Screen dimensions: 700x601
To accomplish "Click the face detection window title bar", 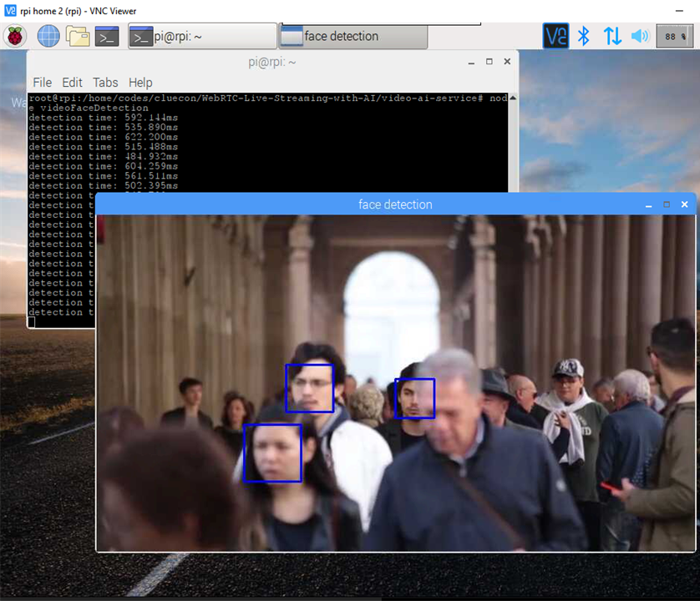I will (395, 205).
